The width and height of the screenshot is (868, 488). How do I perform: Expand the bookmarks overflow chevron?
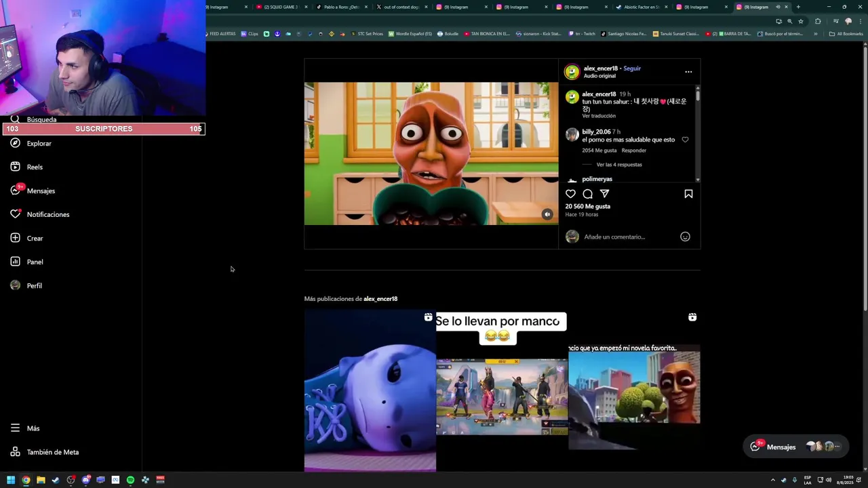point(816,34)
